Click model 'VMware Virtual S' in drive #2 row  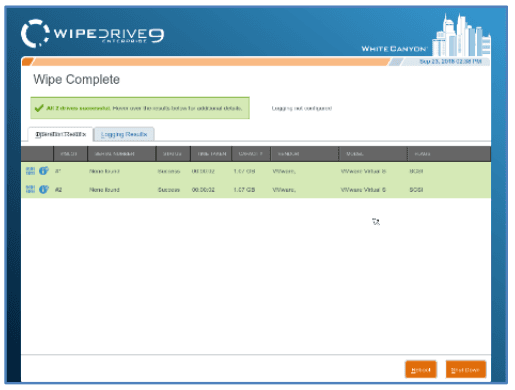(363, 190)
